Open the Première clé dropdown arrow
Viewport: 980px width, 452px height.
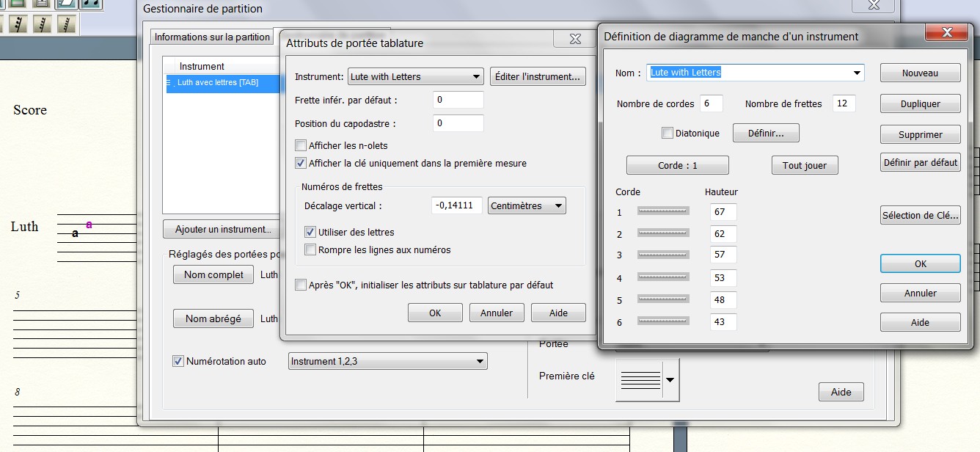(671, 379)
